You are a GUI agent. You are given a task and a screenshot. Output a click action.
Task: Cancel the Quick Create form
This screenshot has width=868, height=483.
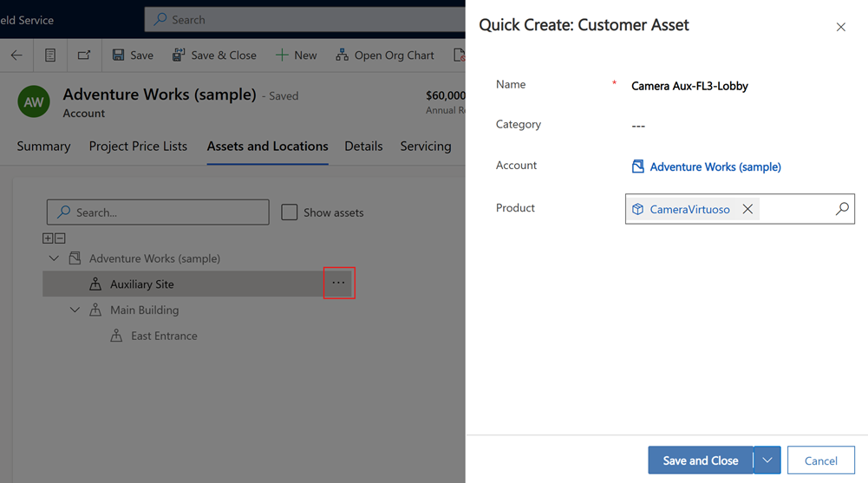click(821, 460)
